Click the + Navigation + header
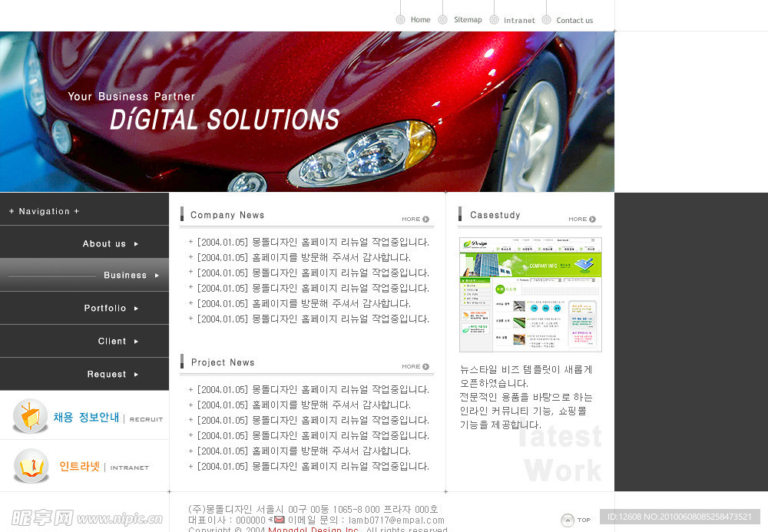 pos(44,211)
